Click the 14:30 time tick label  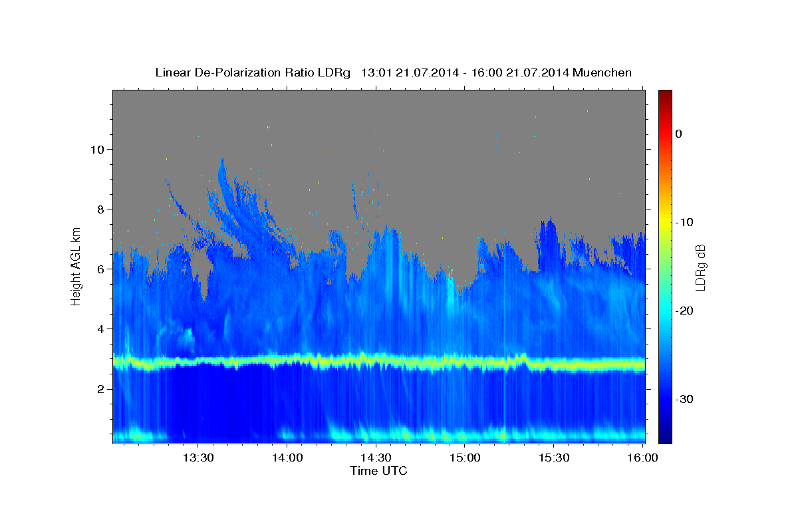point(376,458)
